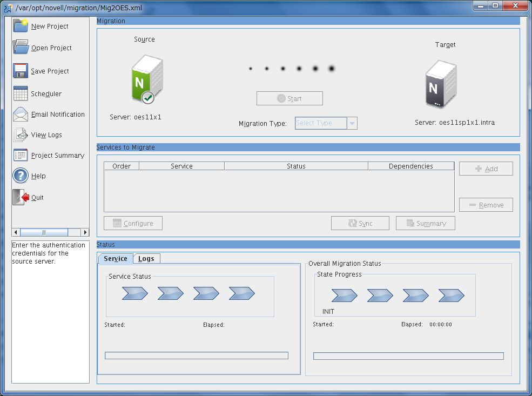Select the green Source server icon

(x=147, y=79)
